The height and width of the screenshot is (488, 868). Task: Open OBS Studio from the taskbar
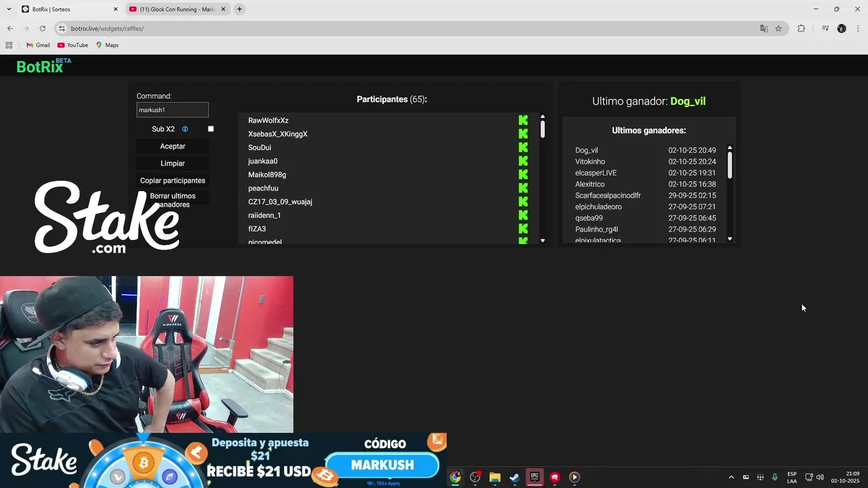pos(475,477)
